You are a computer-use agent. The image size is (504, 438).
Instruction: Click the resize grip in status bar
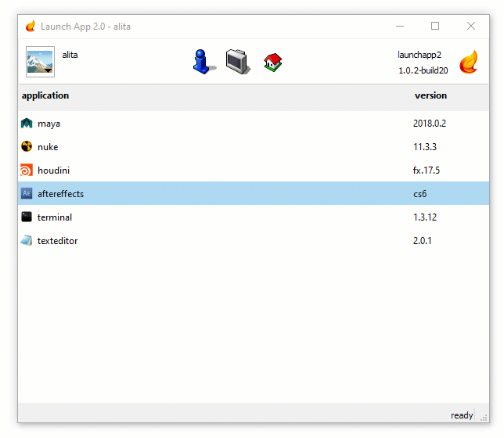click(x=484, y=418)
